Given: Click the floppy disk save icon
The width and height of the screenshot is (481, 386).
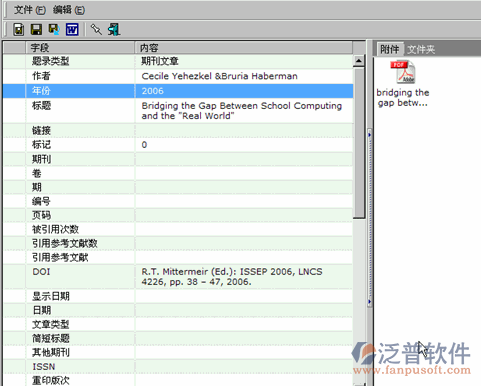Looking at the screenshot, I should [36, 29].
